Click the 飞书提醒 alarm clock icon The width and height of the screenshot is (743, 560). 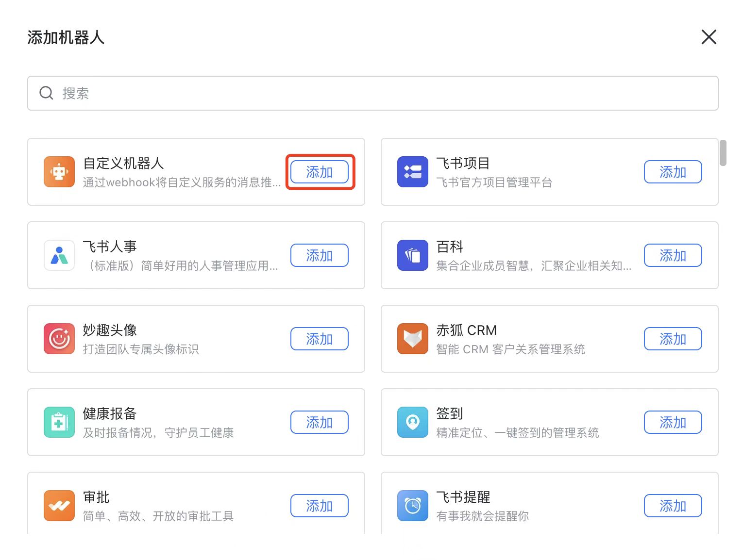[413, 506]
